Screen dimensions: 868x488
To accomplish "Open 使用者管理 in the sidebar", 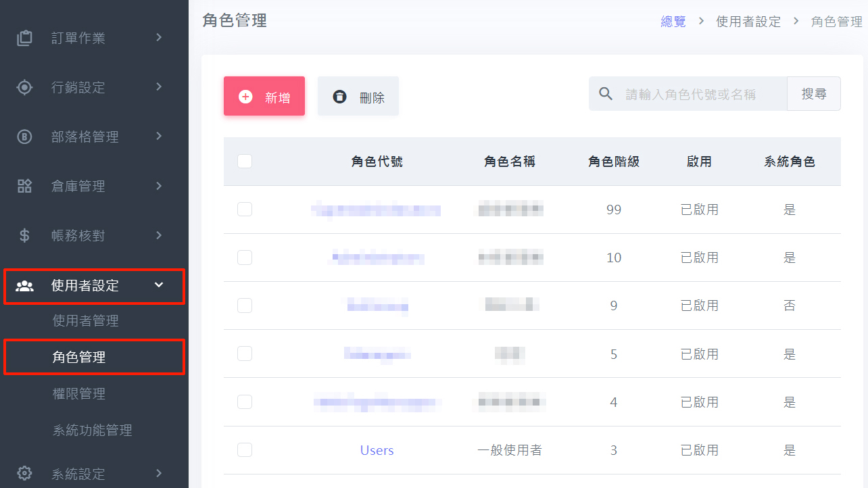I will pos(86,321).
